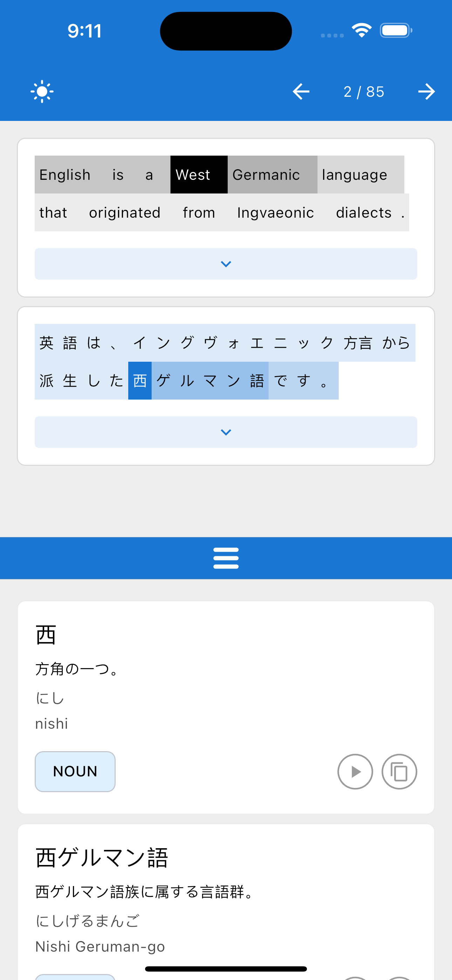Select the word "Germanic" in the sentence
The width and height of the screenshot is (452, 980).
[272, 175]
